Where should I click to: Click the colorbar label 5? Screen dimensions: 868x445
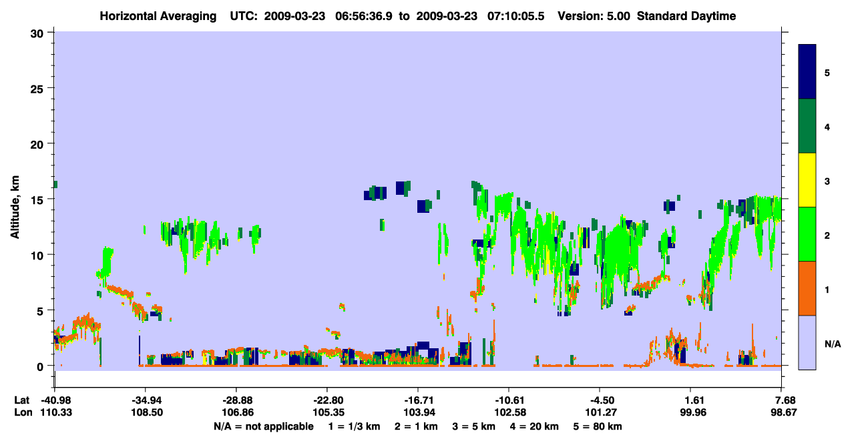pos(827,72)
